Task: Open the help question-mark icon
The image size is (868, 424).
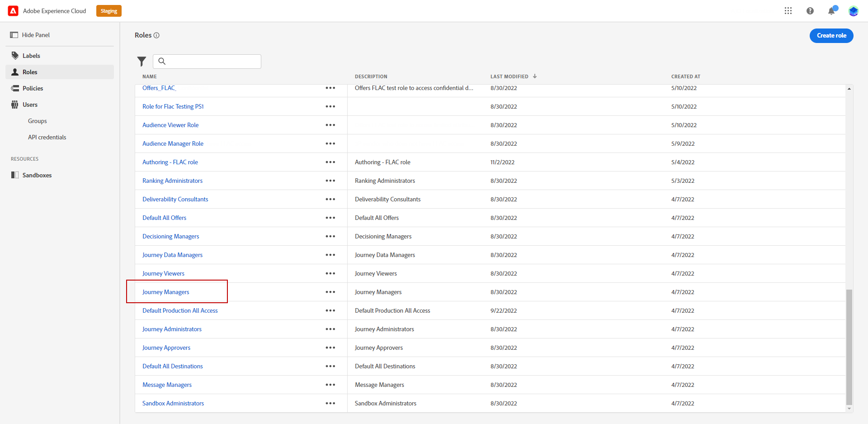Action: [810, 11]
